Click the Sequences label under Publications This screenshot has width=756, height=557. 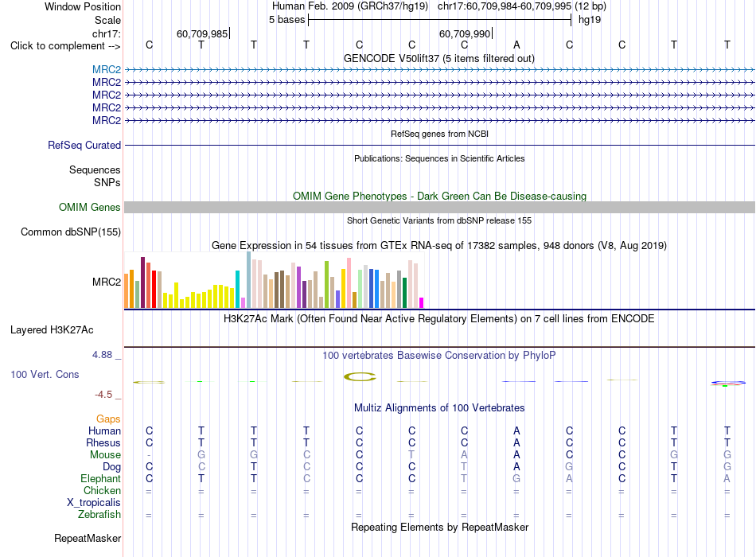(x=95, y=169)
